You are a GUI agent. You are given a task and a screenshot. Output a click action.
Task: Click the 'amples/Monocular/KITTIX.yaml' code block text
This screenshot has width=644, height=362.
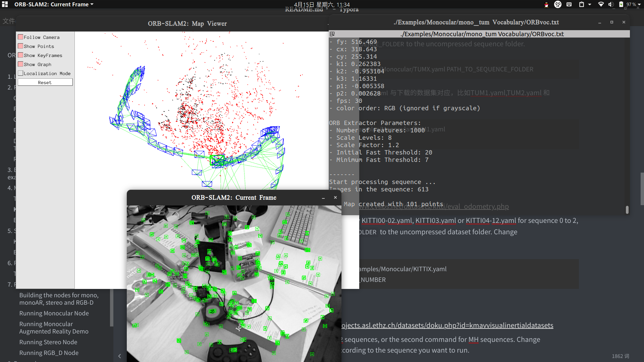click(x=402, y=269)
